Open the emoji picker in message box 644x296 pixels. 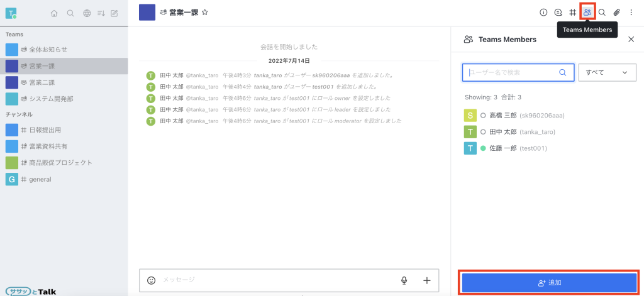(x=151, y=280)
